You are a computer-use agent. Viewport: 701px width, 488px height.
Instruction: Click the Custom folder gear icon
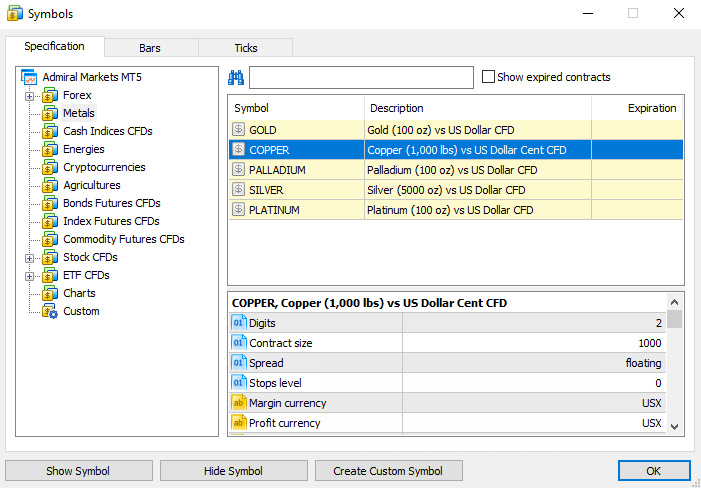[50, 311]
